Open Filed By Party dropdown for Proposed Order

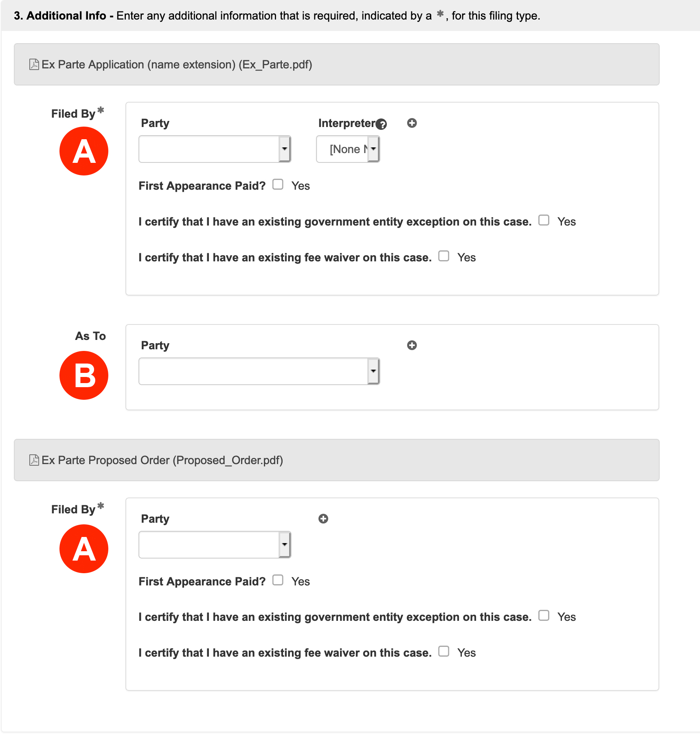point(215,545)
